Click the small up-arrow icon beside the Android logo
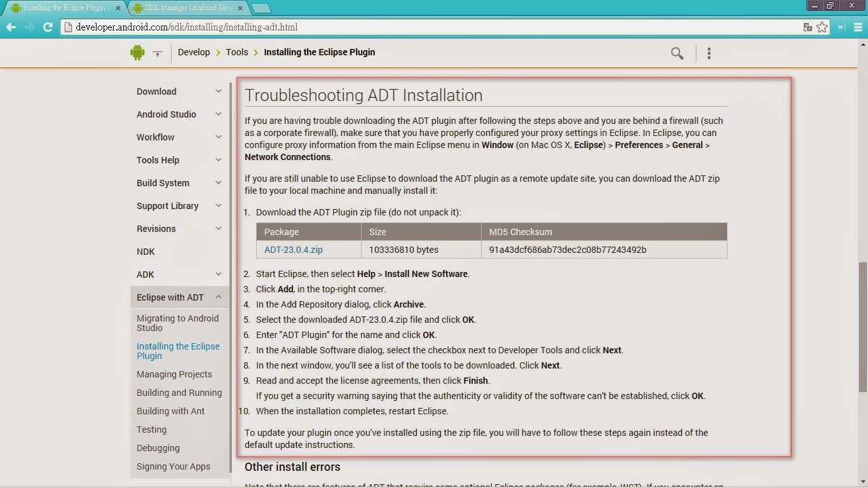 (157, 53)
